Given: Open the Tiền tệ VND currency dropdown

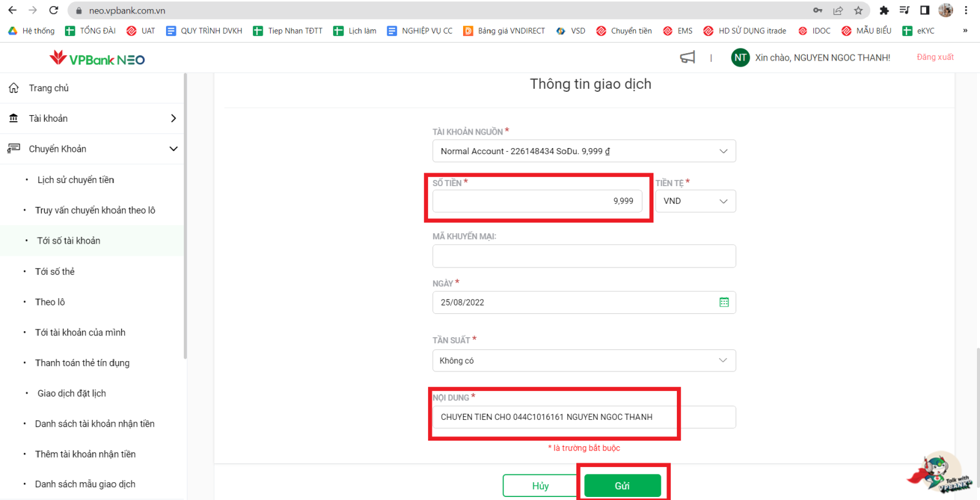Looking at the screenshot, I should point(695,201).
